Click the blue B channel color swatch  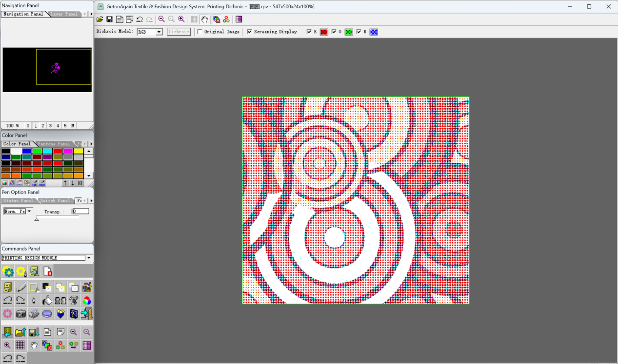374,32
